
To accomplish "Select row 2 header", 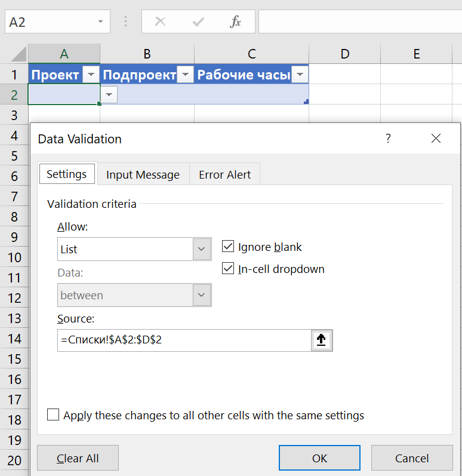I will tap(14, 95).
